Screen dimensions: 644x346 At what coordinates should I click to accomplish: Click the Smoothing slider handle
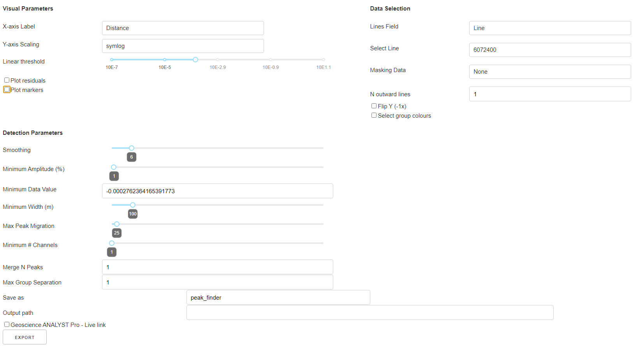pyautogui.click(x=132, y=148)
